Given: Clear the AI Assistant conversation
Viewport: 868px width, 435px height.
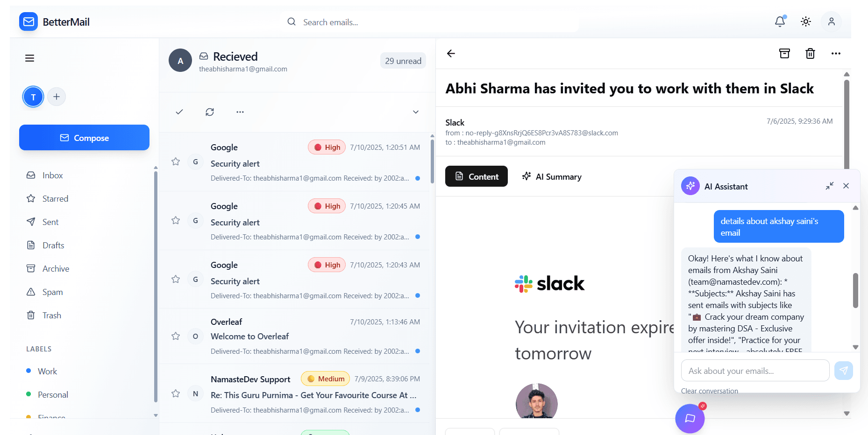Looking at the screenshot, I should [710, 391].
